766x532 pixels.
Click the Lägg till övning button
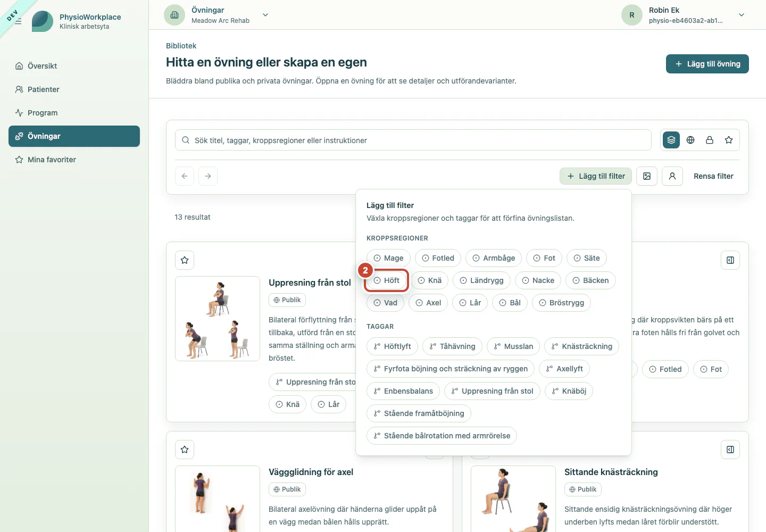707,64
